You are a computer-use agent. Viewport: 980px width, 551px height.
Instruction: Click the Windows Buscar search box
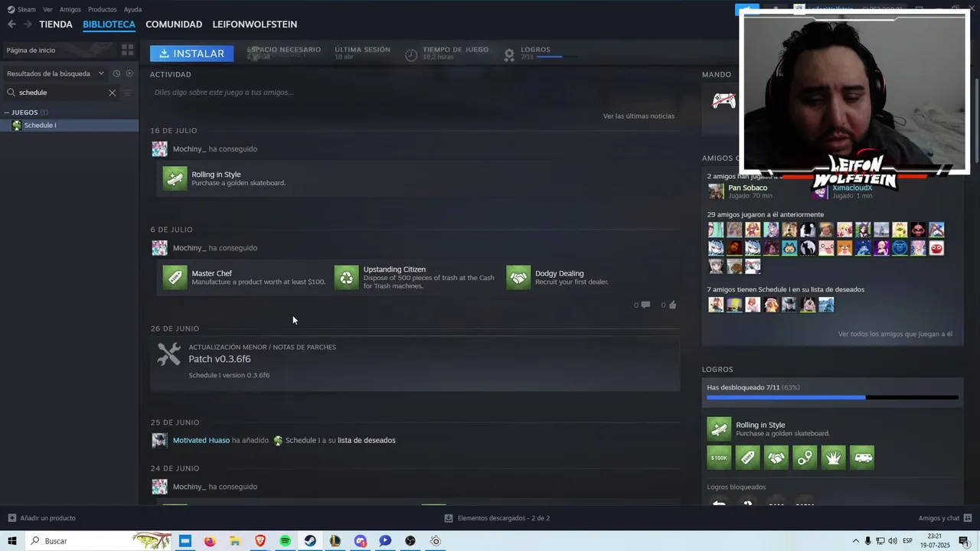(100, 541)
